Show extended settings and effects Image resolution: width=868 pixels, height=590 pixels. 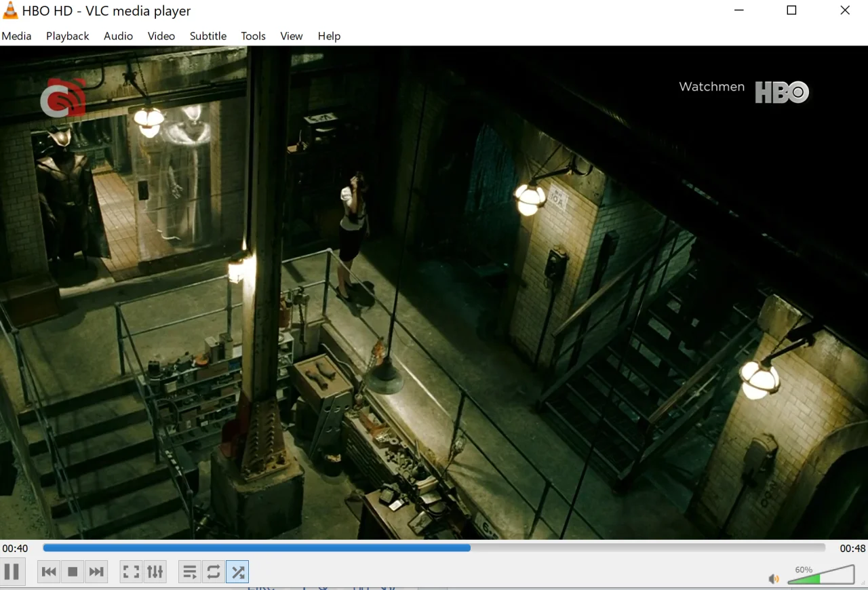155,572
